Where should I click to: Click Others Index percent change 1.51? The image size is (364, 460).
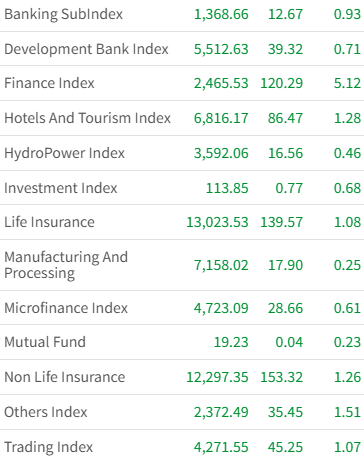pos(347,412)
